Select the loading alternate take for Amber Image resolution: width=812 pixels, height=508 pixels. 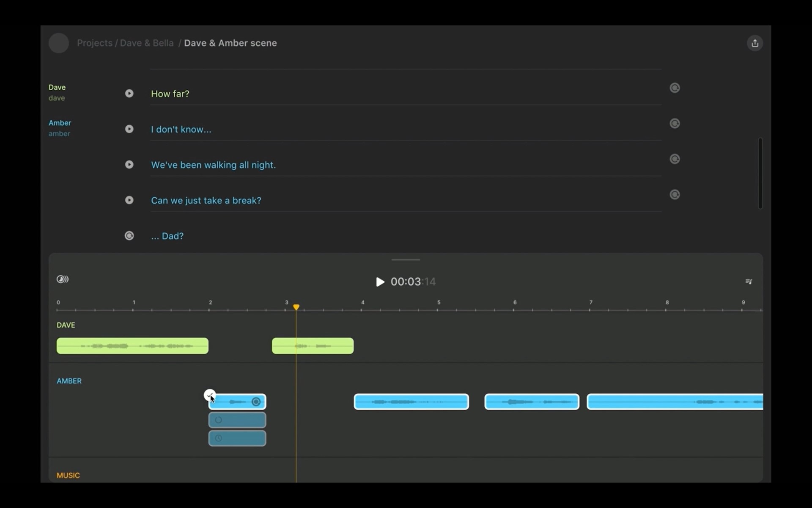[x=237, y=420]
